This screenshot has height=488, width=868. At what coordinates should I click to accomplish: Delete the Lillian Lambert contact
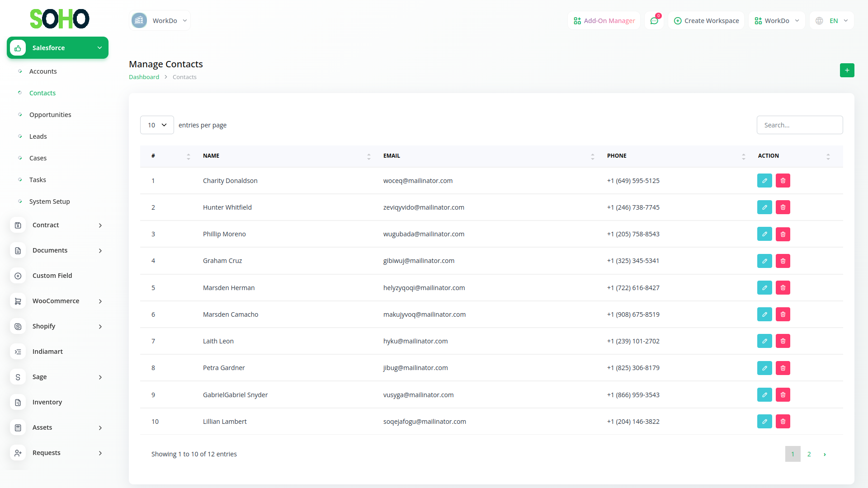pos(783,422)
